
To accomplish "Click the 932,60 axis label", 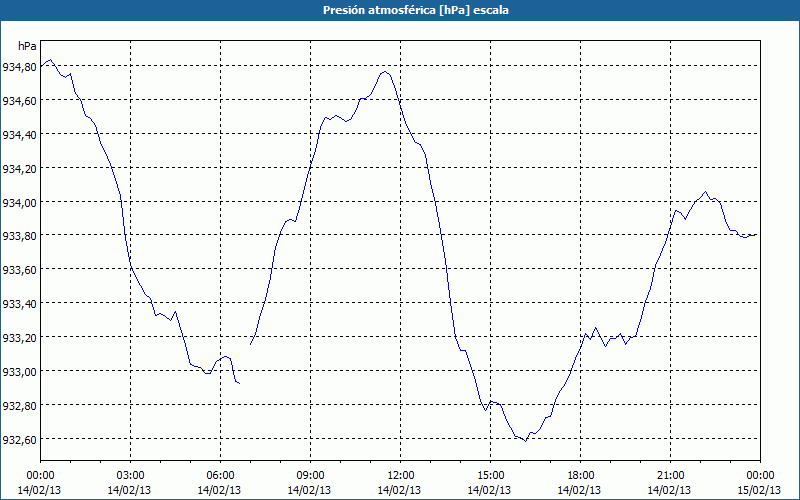I will tap(19, 439).
